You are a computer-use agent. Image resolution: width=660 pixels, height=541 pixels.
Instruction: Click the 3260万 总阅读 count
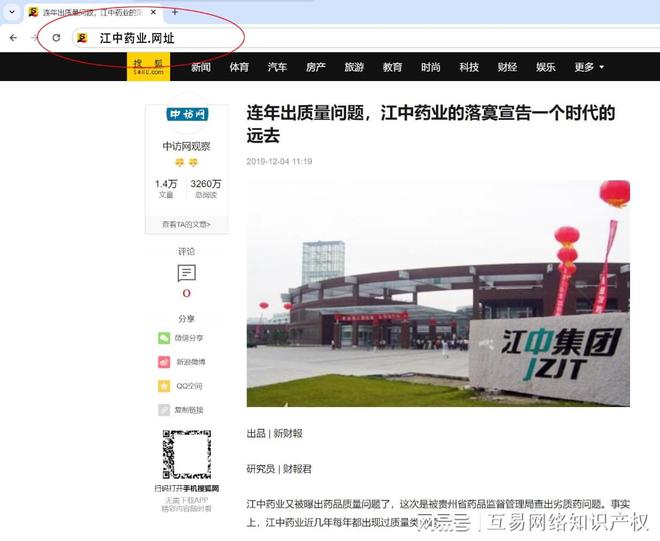(x=206, y=189)
